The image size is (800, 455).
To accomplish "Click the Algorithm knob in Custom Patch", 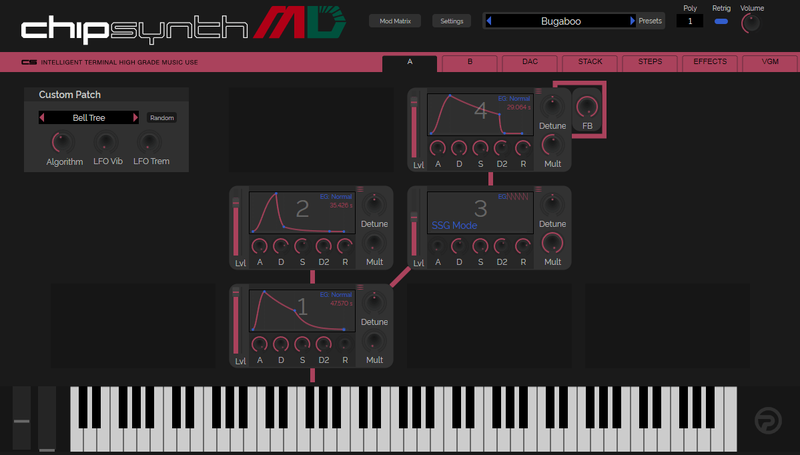I will coord(64,143).
